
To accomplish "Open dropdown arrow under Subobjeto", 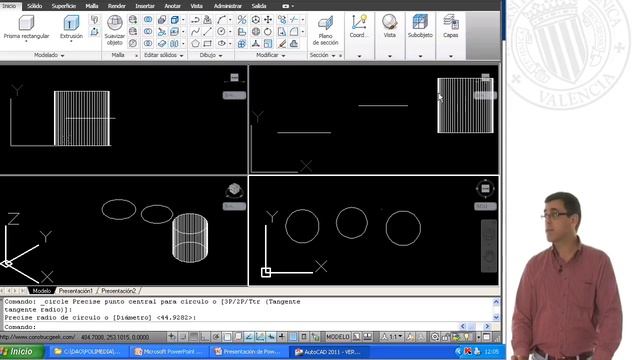I will (420, 56).
